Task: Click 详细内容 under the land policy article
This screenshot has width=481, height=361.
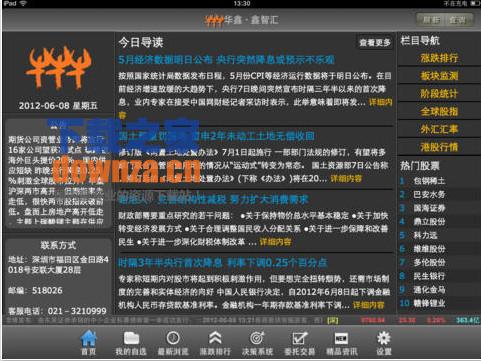Action: [346, 178]
